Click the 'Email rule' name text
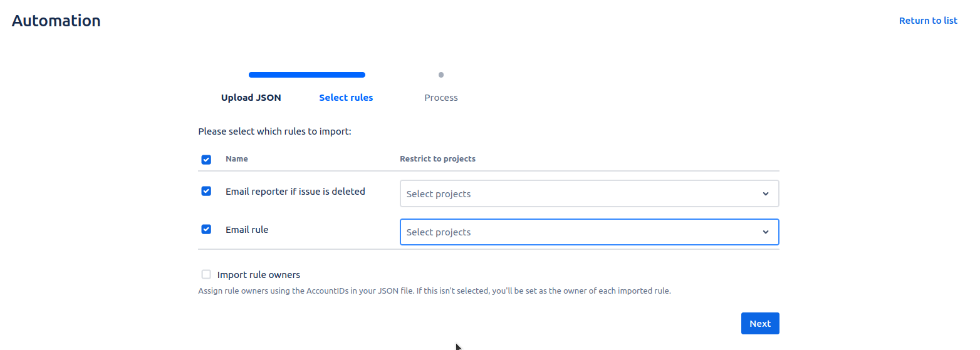 pos(247,230)
